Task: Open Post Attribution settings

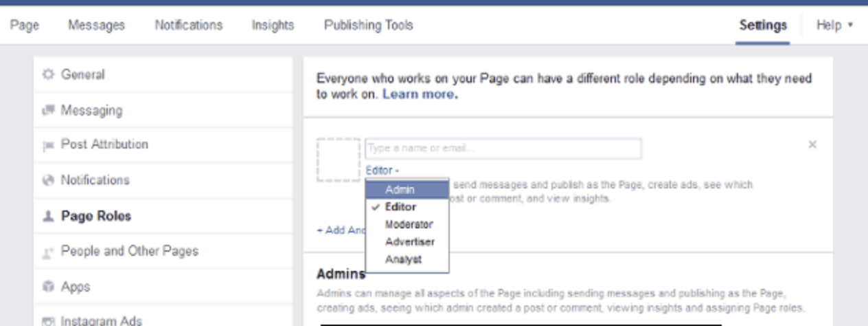Action: (x=163, y=145)
